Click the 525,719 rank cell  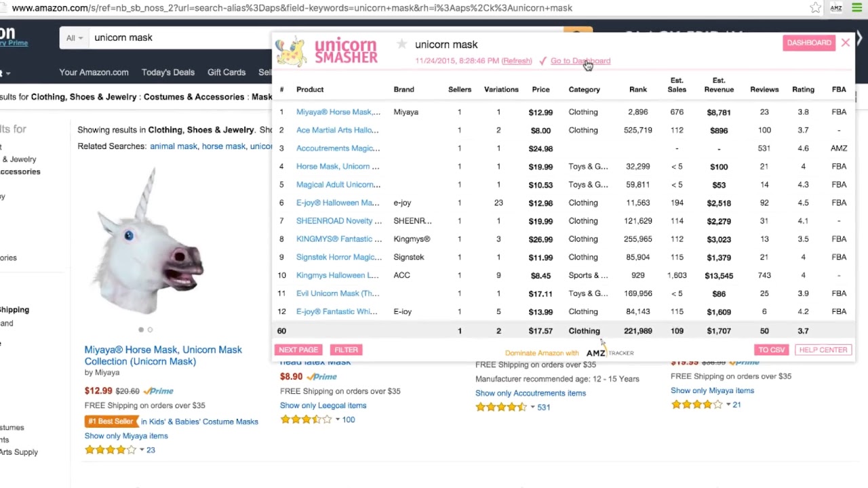[638, 130]
